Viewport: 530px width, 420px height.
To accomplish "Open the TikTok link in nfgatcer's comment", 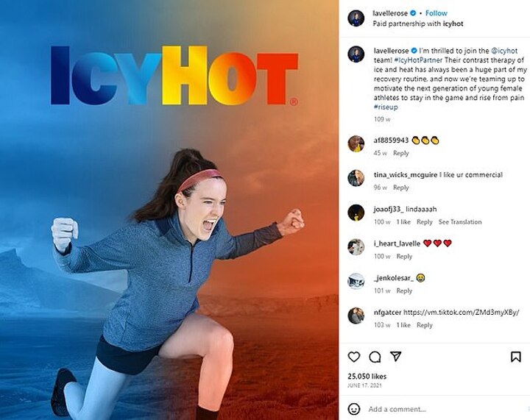I will 462,313.
